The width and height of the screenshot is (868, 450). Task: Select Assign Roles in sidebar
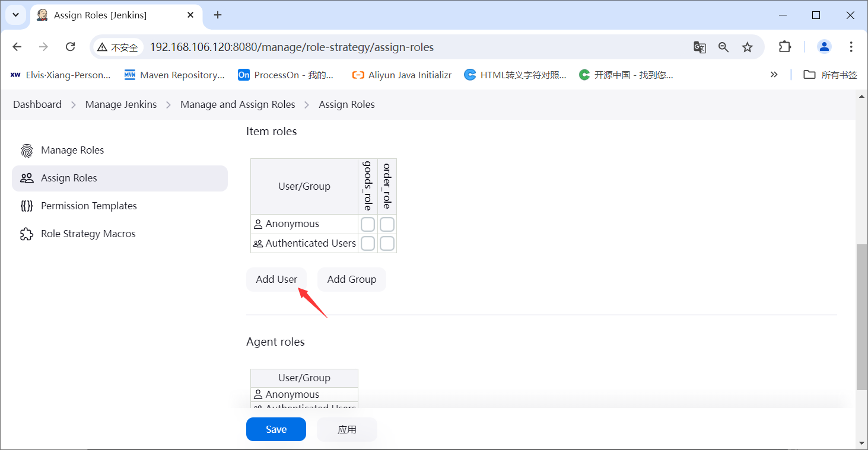[120, 178]
